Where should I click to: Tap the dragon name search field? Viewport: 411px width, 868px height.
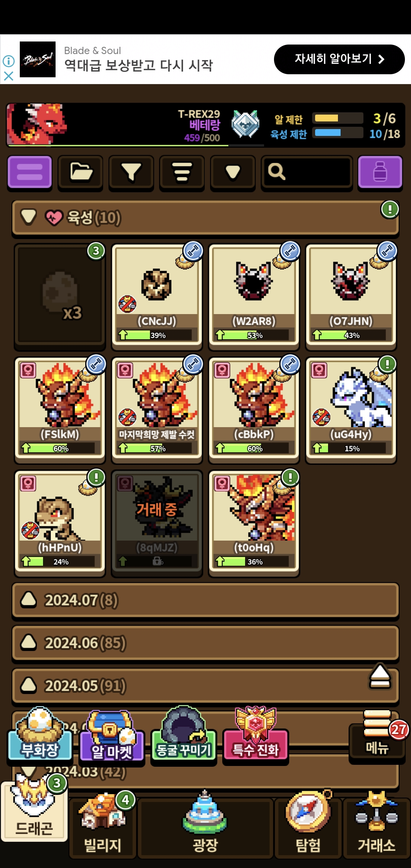[307, 172]
